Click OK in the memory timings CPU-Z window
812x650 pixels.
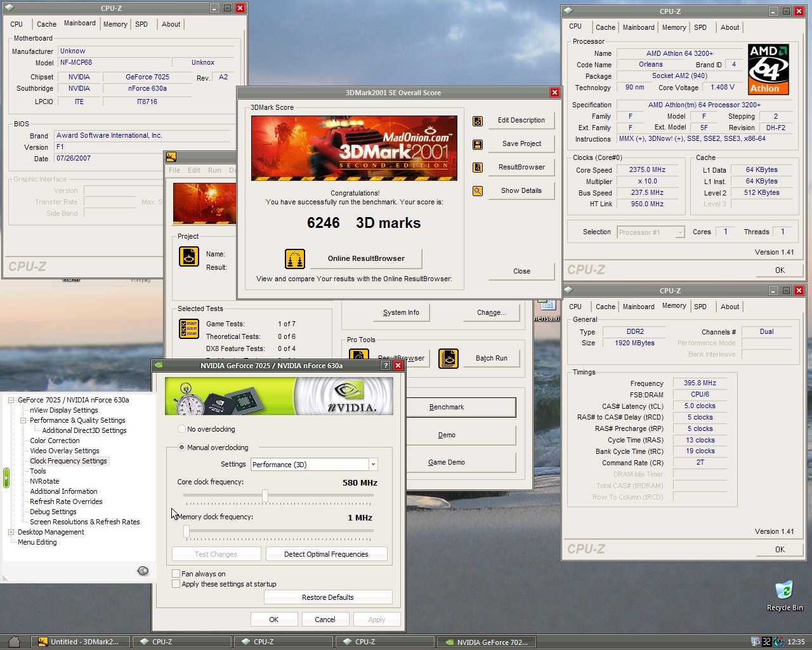pyautogui.click(x=780, y=550)
